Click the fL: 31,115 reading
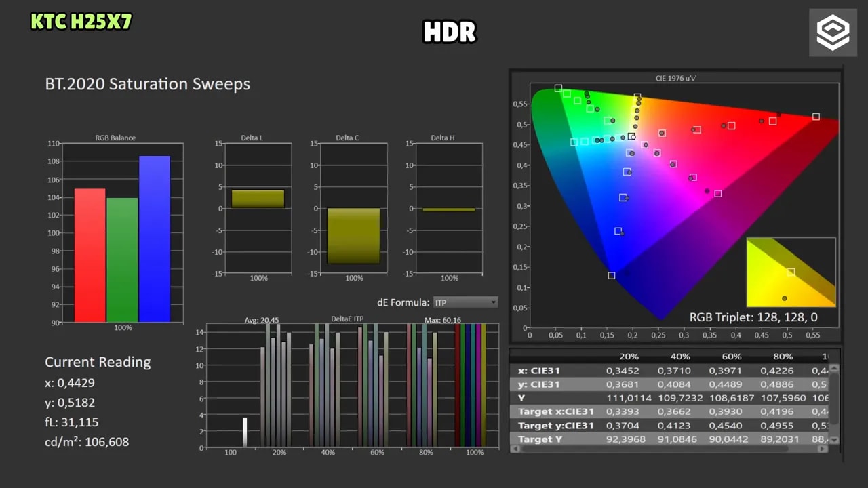Screen dimensions: 868x488 point(72,422)
